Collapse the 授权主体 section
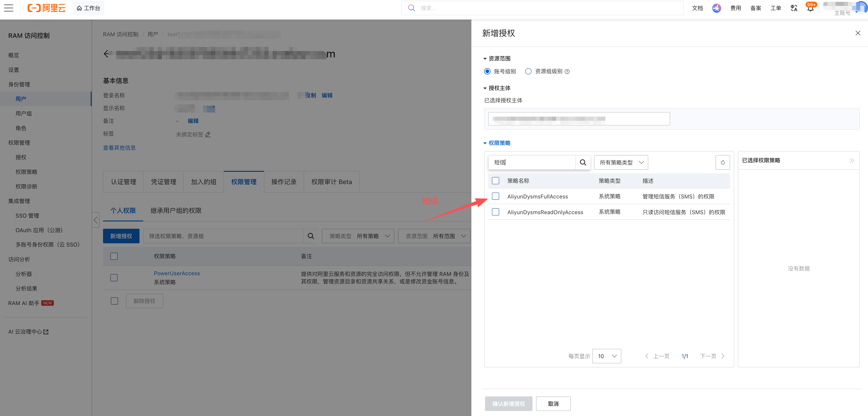868x416 pixels. click(497, 88)
